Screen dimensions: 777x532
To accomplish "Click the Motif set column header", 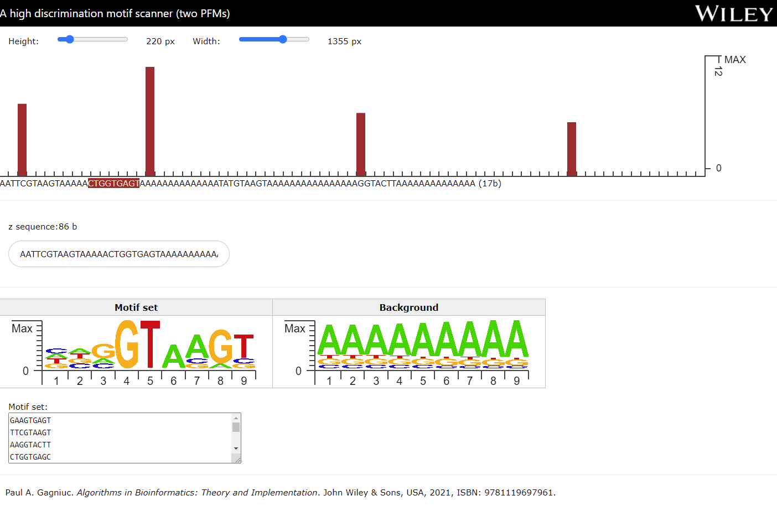I will [x=136, y=307].
